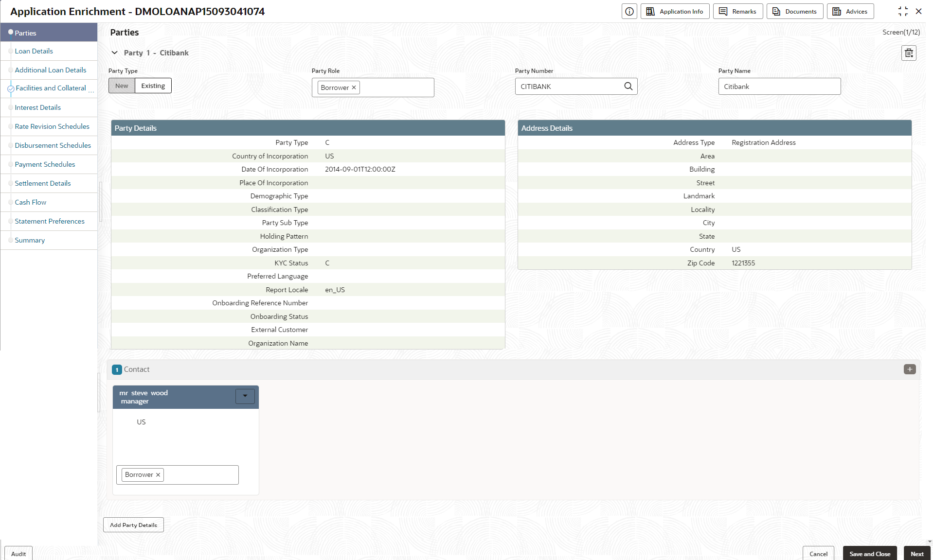Click the Save and Close button

tap(870, 554)
